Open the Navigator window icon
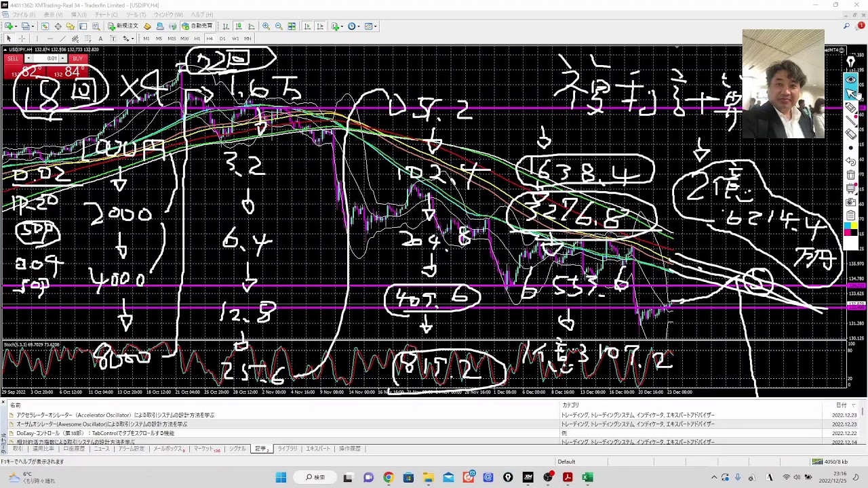This screenshot has width=868, height=488. point(71,26)
